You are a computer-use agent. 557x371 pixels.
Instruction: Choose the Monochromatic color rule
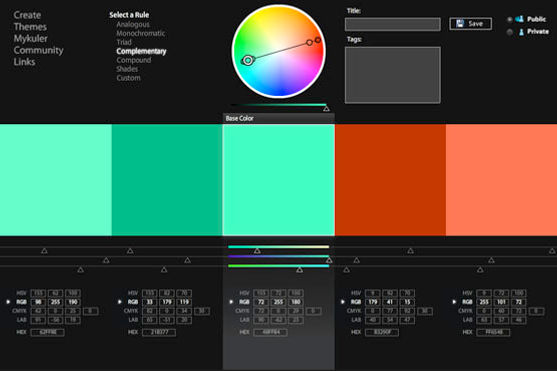tap(141, 33)
